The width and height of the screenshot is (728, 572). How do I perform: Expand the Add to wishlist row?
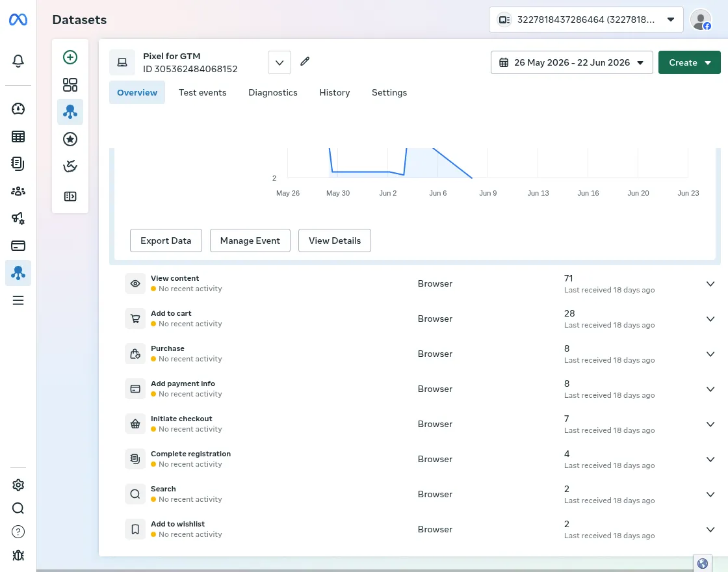[x=710, y=529]
